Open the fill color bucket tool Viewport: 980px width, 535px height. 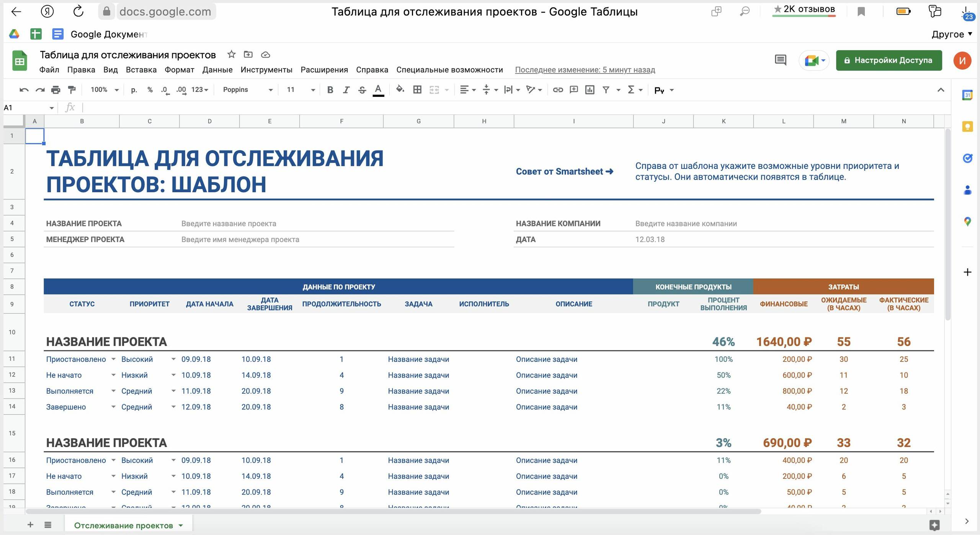click(400, 90)
